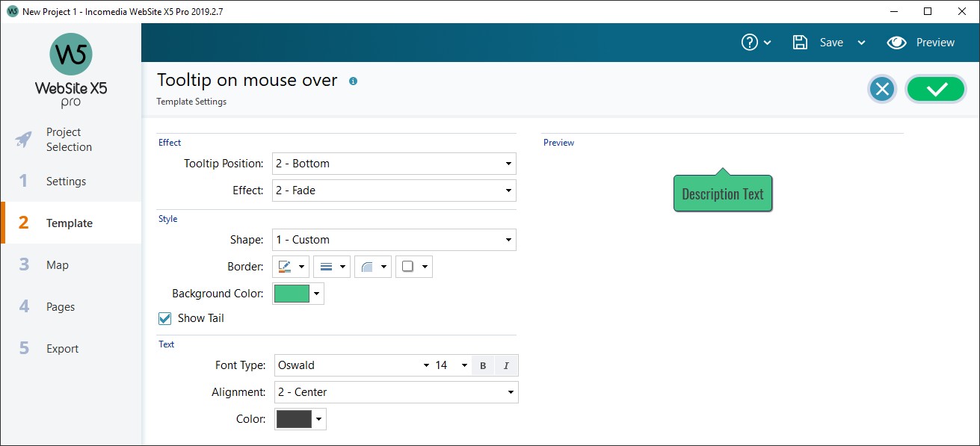Select the rounded corners border icon
This screenshot has width=980, height=446.
(369, 266)
